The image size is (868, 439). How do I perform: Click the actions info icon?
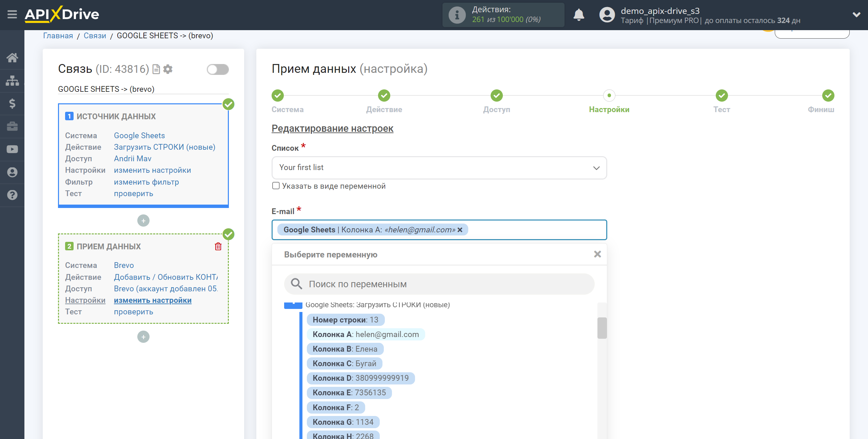[x=457, y=15]
